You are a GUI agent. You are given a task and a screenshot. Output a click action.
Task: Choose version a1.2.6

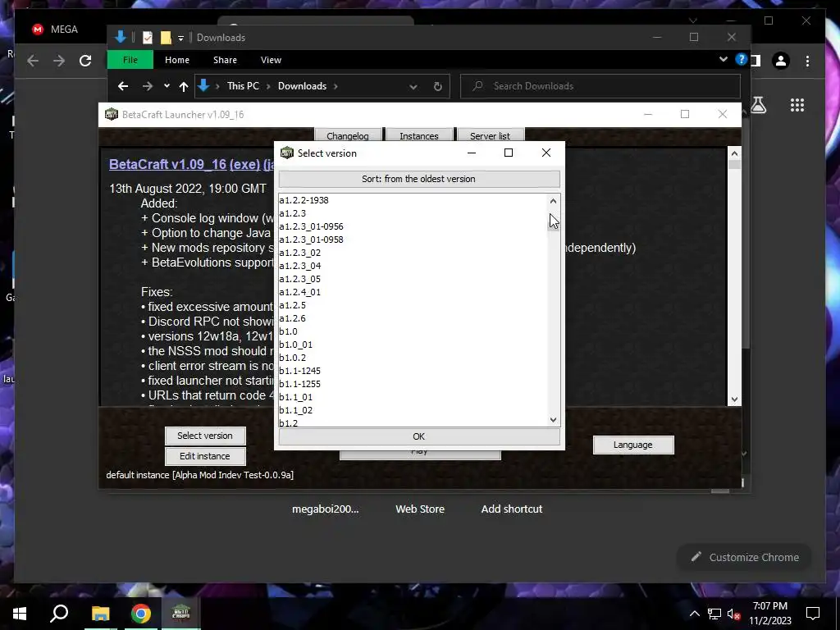coord(413,318)
